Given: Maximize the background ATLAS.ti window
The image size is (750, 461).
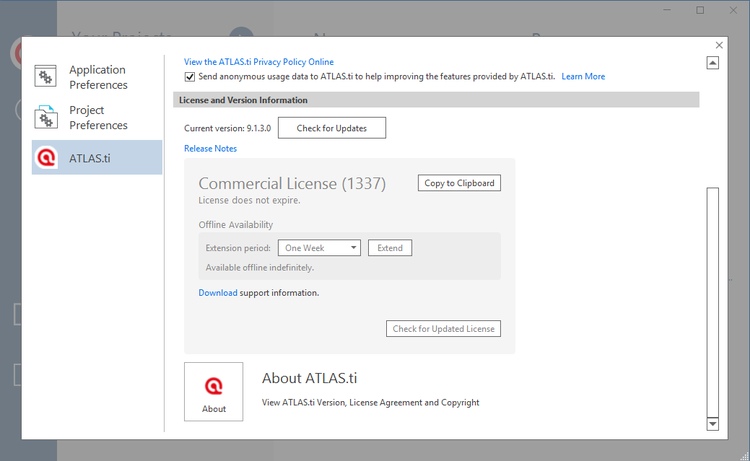Looking at the screenshot, I should [x=700, y=10].
